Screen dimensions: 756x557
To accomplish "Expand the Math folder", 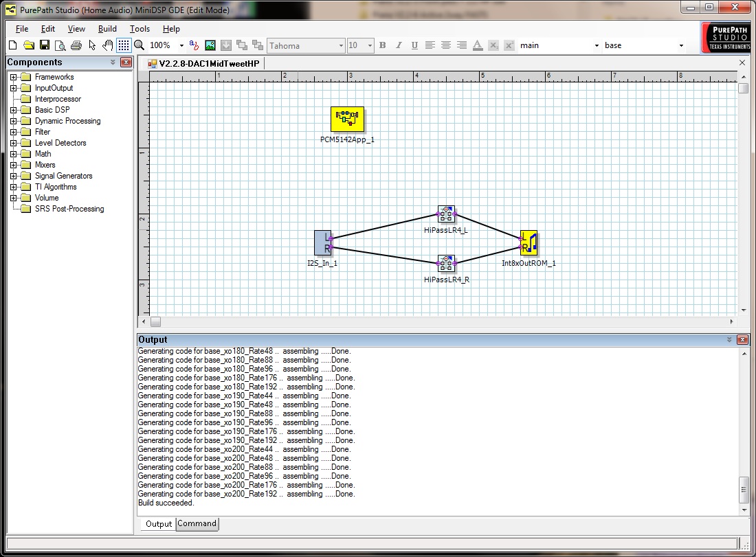I will pyautogui.click(x=14, y=154).
